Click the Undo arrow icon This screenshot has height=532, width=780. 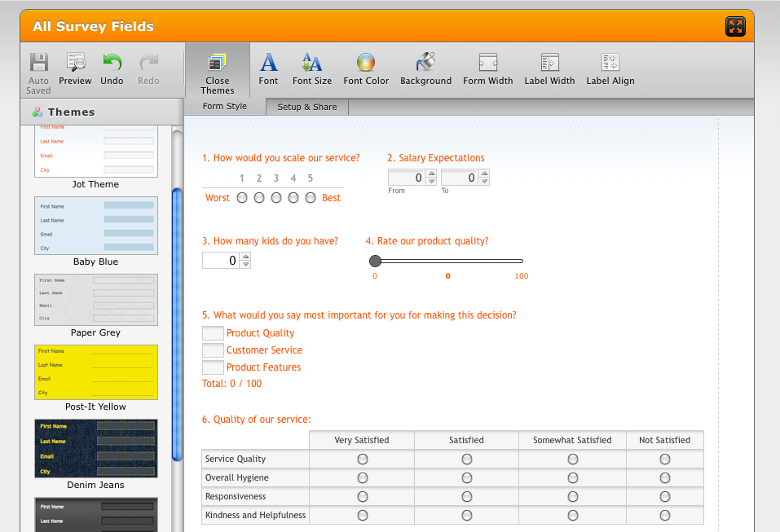(112, 68)
